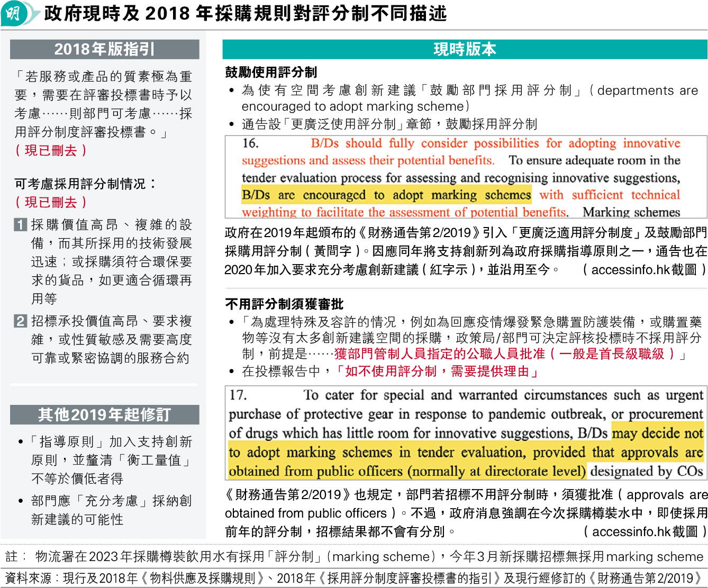Screen dimensions: 708x588
Task: Open the paragraph 16 document screenshot
Action: (466, 177)
